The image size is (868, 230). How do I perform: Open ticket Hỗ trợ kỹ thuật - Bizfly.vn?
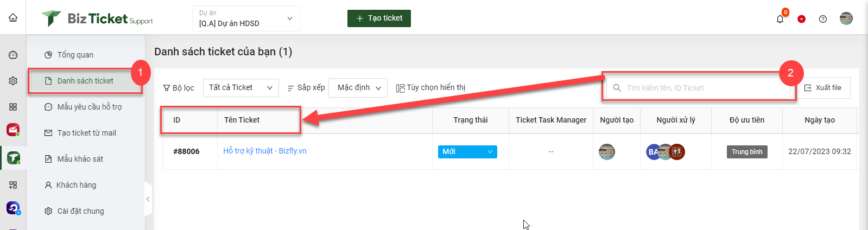coord(265,151)
